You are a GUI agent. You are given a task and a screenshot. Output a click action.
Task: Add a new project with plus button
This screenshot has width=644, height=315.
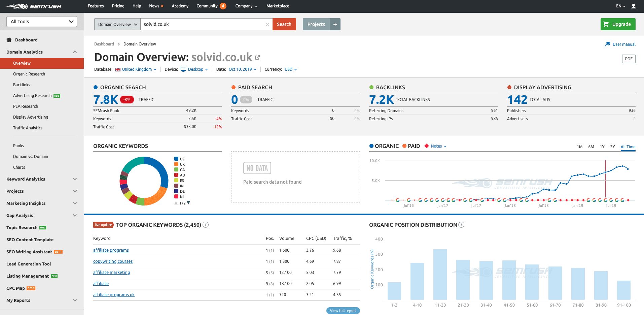pos(335,24)
